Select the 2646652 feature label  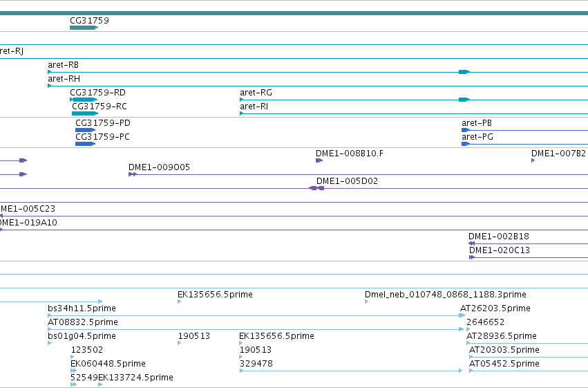tap(485, 322)
